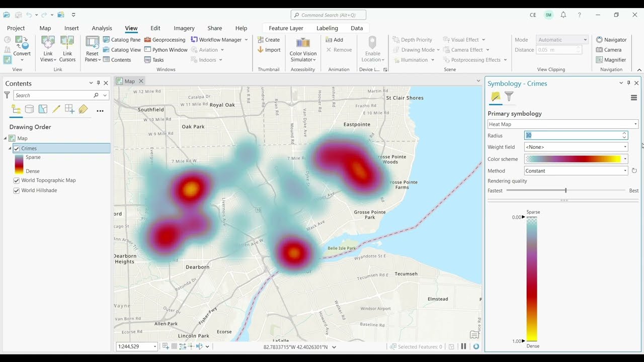The width and height of the screenshot is (644, 362).
Task: Switch to the Analysis ribbon tab
Action: click(x=102, y=28)
